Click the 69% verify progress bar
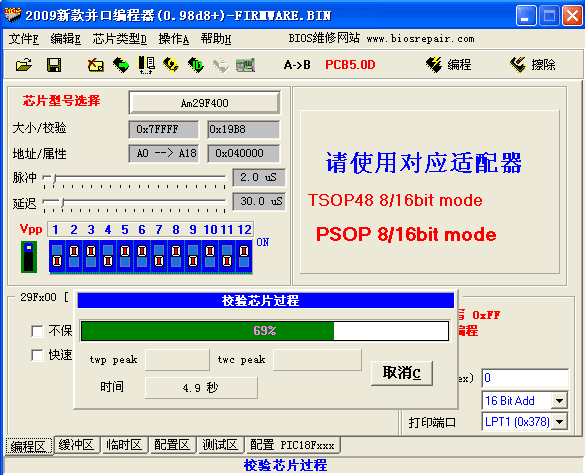 coord(265,331)
